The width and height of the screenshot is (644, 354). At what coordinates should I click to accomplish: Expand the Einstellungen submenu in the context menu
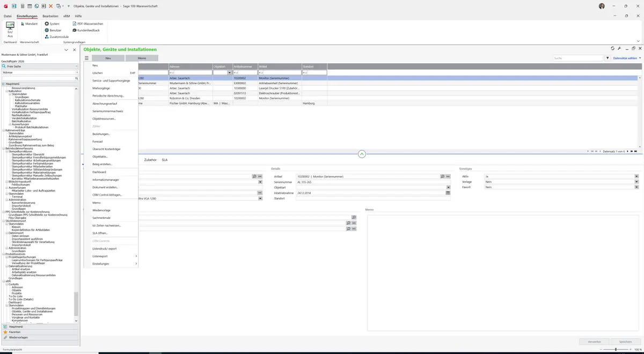pyautogui.click(x=111, y=264)
